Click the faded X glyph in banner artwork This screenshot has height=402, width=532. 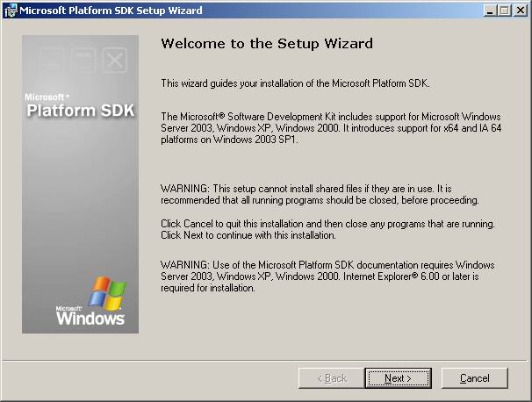point(114,61)
